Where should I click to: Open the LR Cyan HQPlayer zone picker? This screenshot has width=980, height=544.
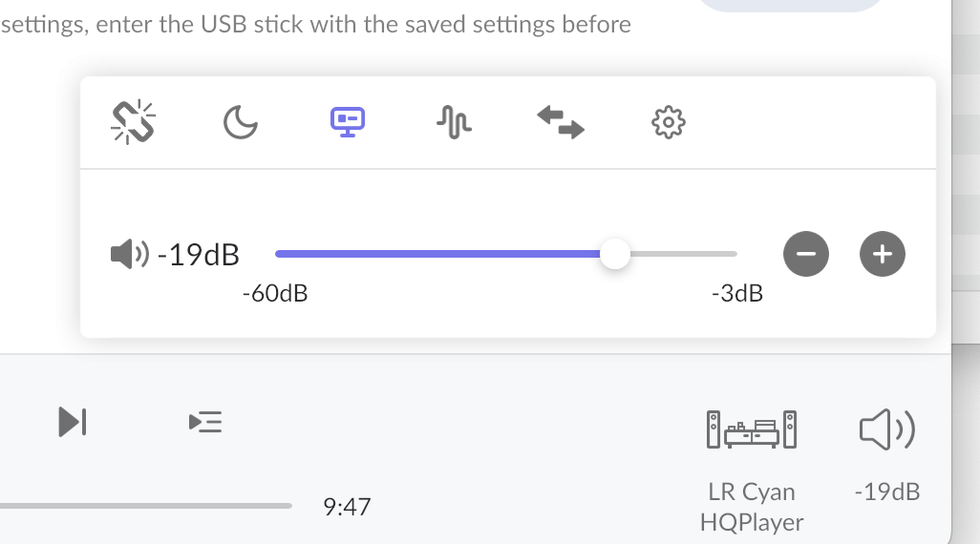coord(752,429)
